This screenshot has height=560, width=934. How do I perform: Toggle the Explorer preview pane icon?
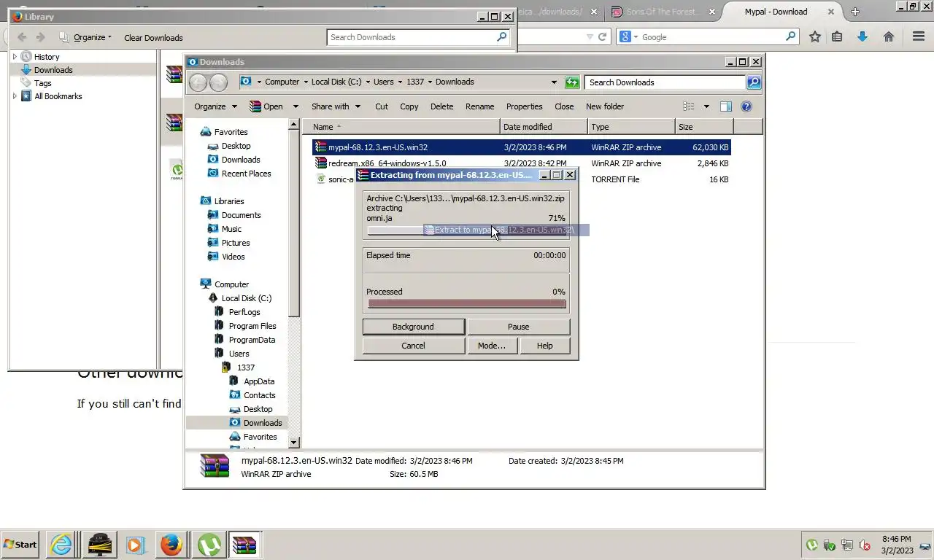725,106
